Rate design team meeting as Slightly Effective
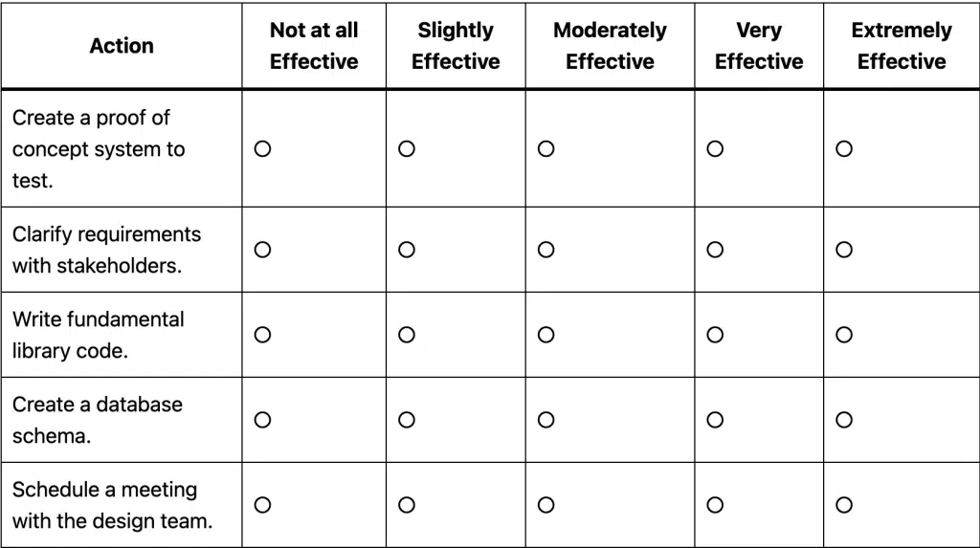Viewport: 980px width, 548px height. 407,505
